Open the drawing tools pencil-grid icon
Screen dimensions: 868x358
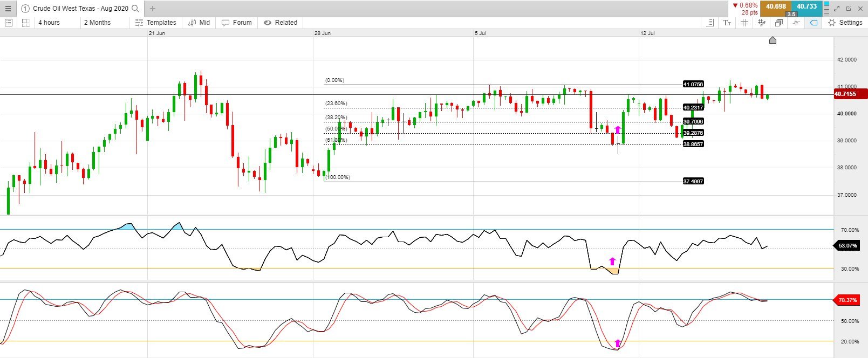[762, 23]
